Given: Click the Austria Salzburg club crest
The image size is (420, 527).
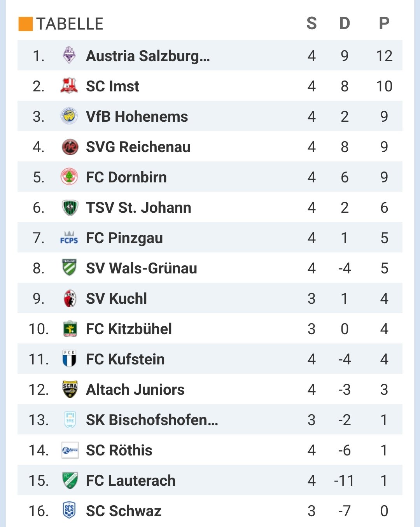Looking at the screenshot, I should pyautogui.click(x=69, y=55).
